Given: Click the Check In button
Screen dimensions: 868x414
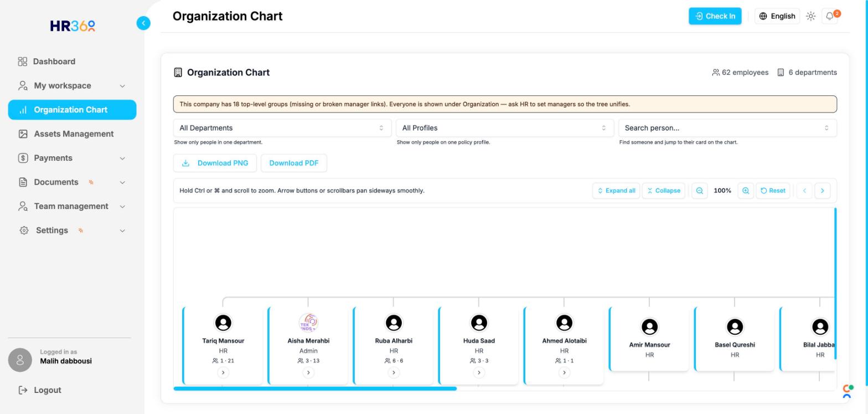Looking at the screenshot, I should 715,16.
